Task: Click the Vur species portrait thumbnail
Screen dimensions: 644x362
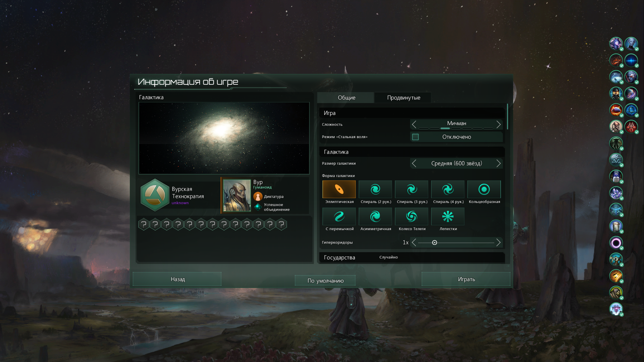Action: pos(237,195)
